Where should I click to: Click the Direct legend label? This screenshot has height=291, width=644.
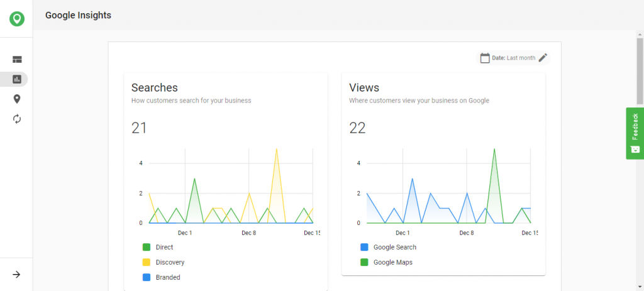click(164, 247)
